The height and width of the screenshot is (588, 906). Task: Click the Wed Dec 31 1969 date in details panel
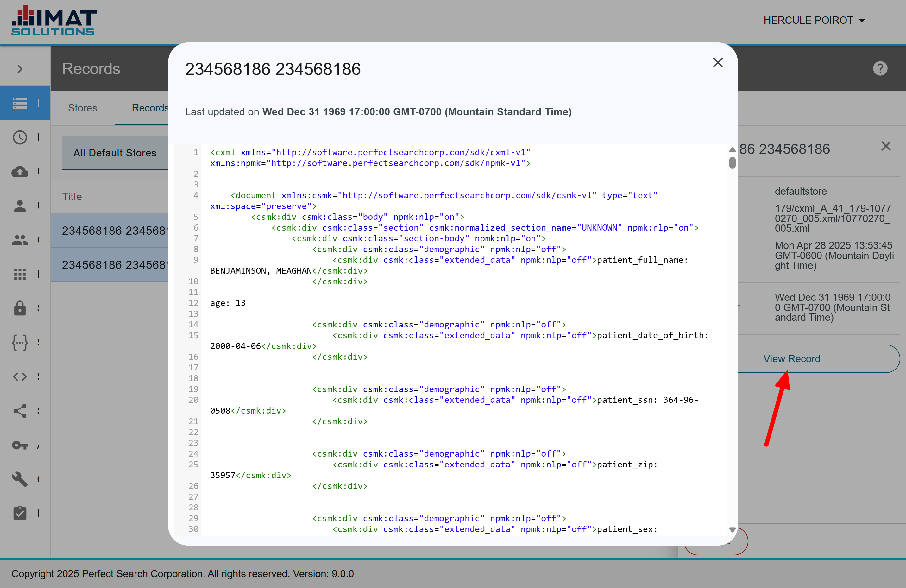tap(833, 307)
